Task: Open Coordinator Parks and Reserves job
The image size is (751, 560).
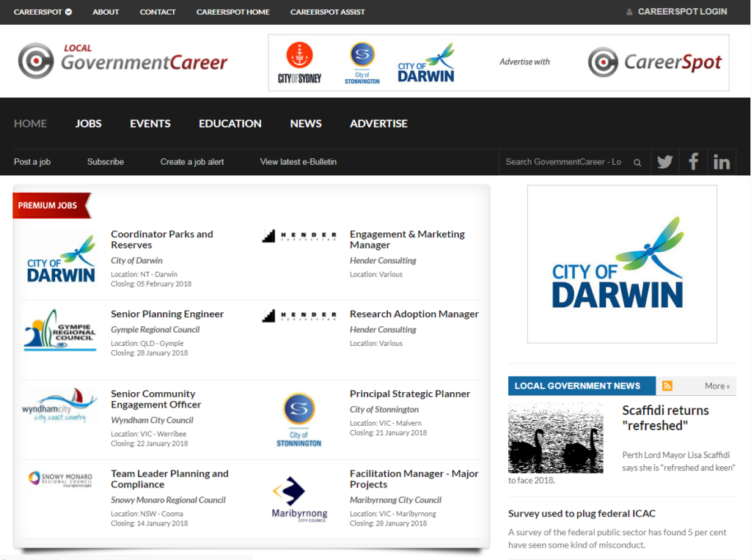Action: [x=162, y=239]
